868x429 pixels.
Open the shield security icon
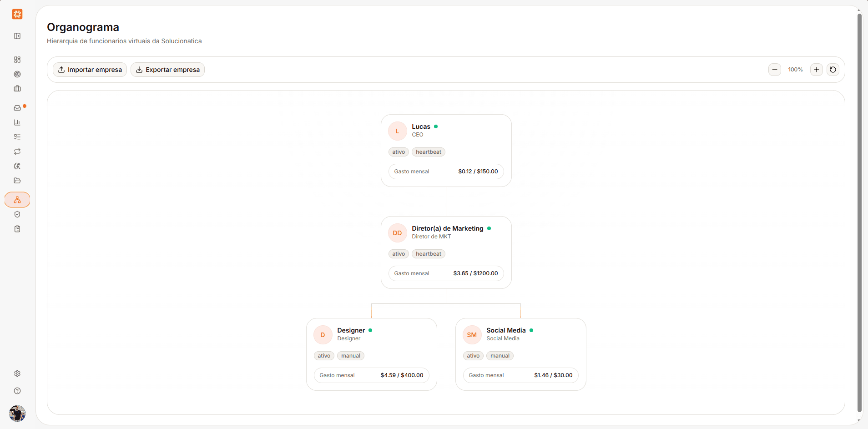(17, 214)
